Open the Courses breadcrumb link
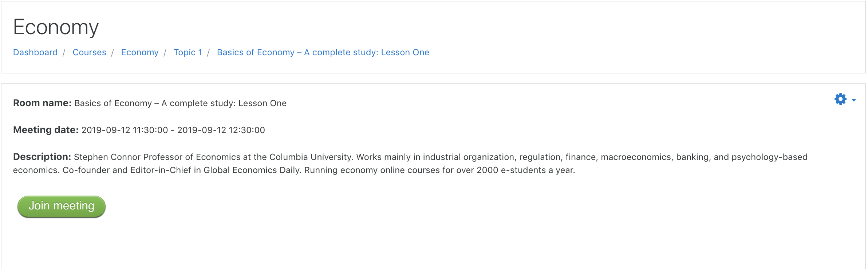868x269 pixels. pyautogui.click(x=90, y=52)
